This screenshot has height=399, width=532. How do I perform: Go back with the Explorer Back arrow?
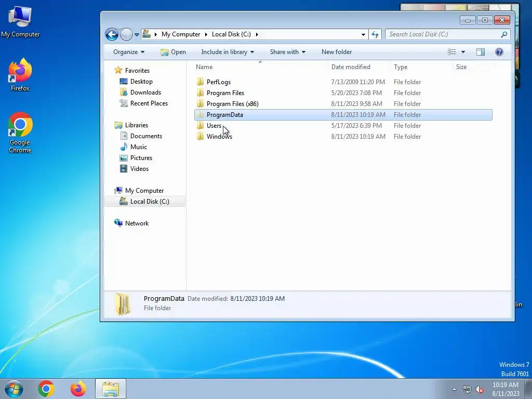click(x=112, y=34)
